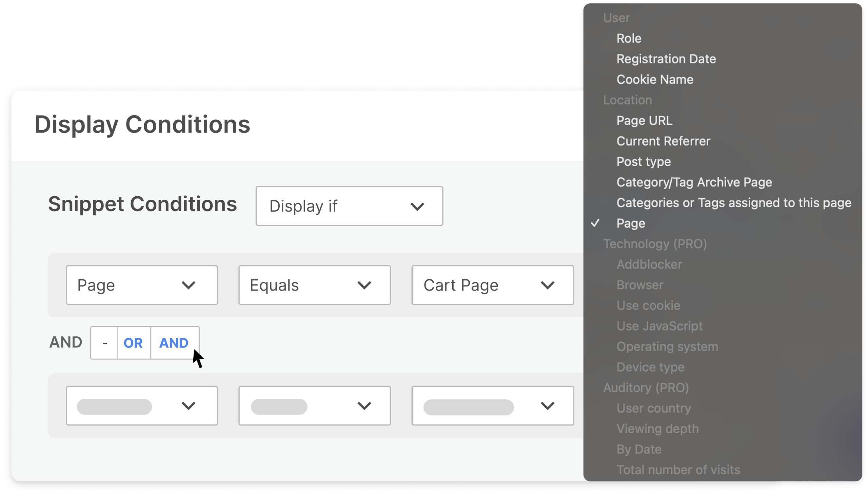Open the empty first dropdown in second row
Viewport: 868px width, 495px height.
tap(142, 405)
